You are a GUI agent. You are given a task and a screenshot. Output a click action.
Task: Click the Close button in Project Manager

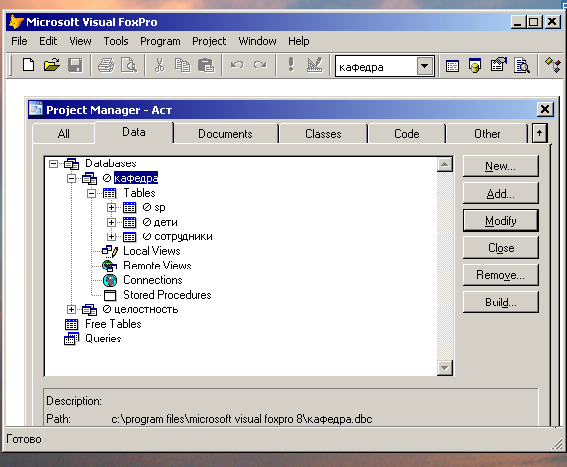click(x=500, y=248)
